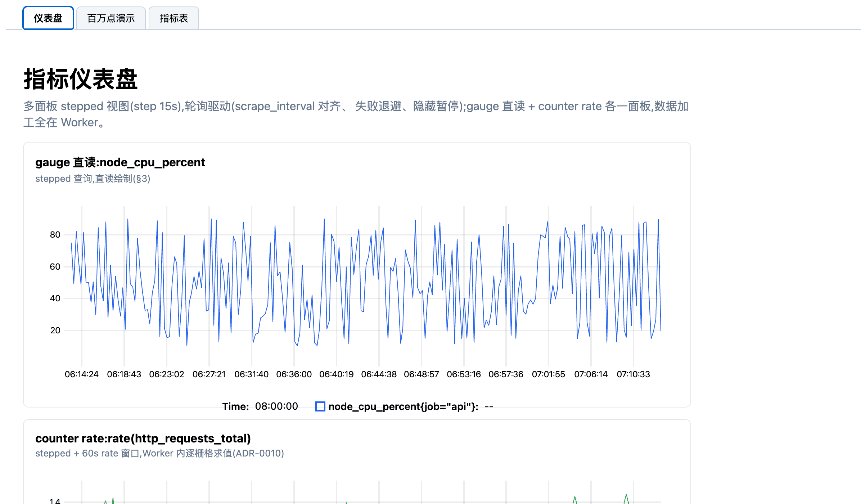This screenshot has height=504, width=861.
Task: Click y-axis value 80 on CPU chart
Action: tap(55, 235)
